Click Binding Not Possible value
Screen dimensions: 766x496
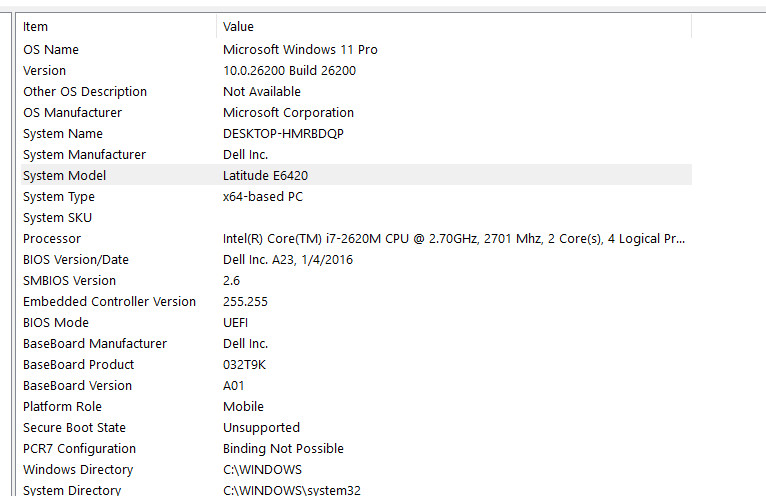pyautogui.click(x=283, y=449)
